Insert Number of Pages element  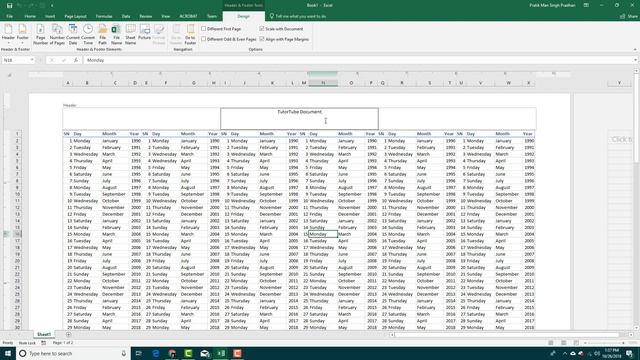pos(57,34)
